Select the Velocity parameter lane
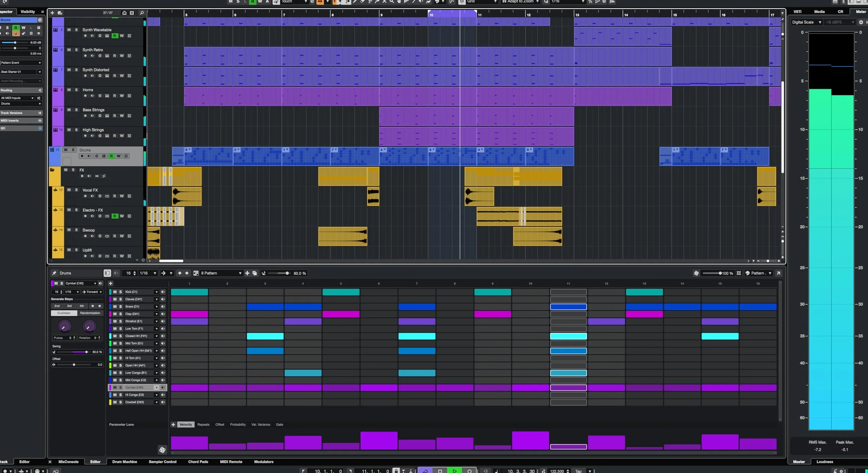Image resolution: width=868 pixels, height=473 pixels. tap(186, 425)
